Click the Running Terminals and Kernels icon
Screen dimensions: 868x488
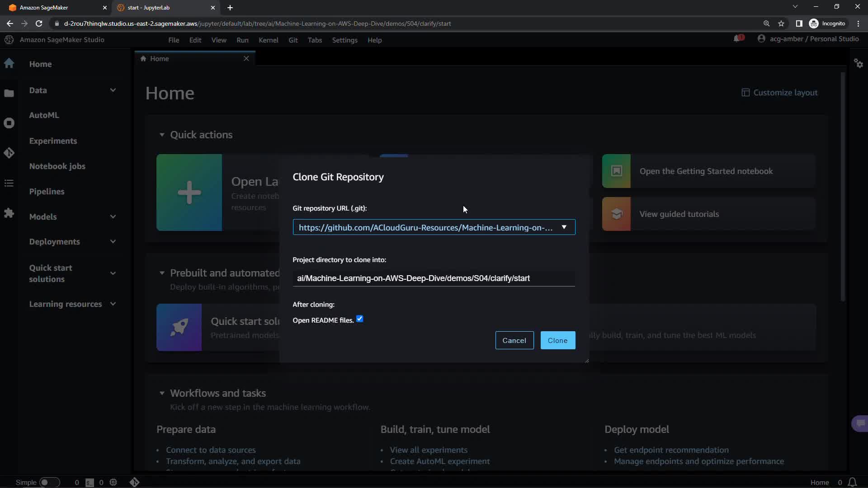click(x=9, y=123)
